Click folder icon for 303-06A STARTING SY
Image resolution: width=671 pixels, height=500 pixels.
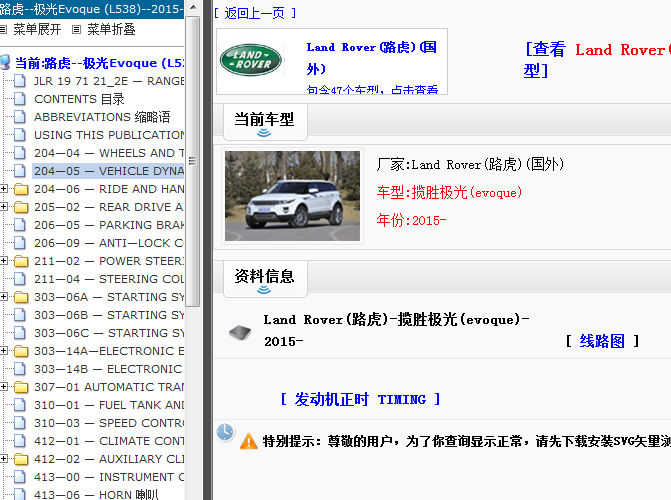[x=21, y=297]
